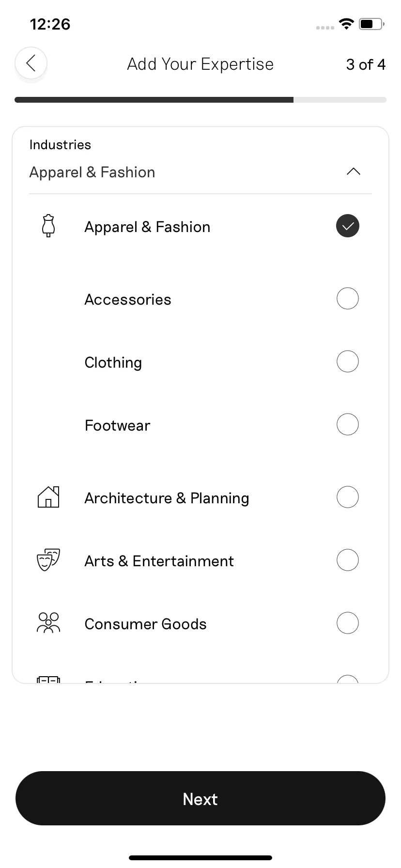Select the Footwear radio circle
Screen dimensions: 401x868
348,424
